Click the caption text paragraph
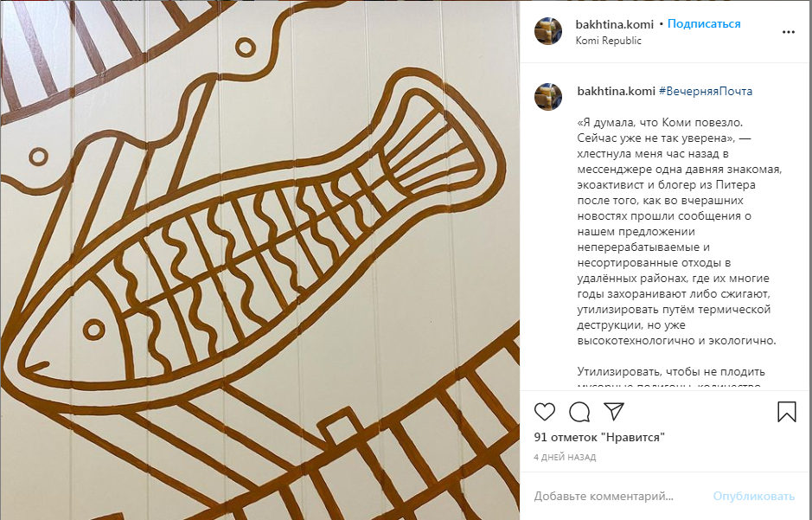The width and height of the screenshot is (812, 520). coord(679,232)
